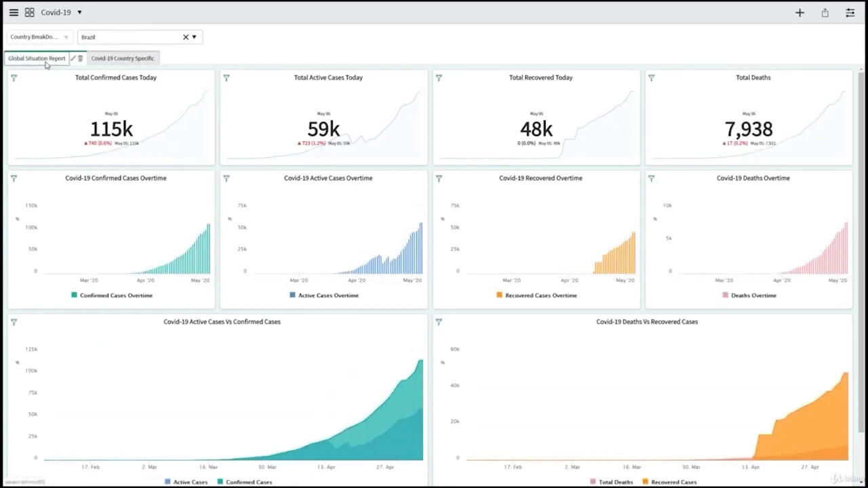Viewport: 868px width, 488px height.
Task: Open the hamburger navigation menu
Action: pyautogui.click(x=13, y=12)
